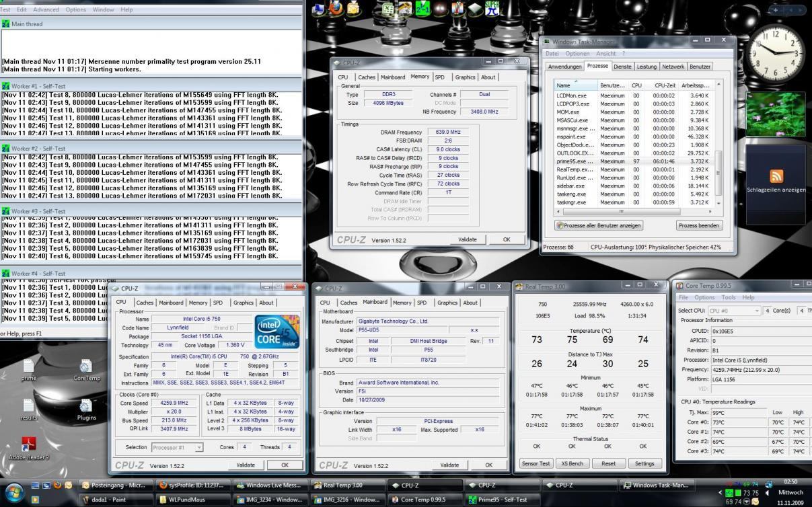
Task: Launch Super Pi from the top dock
Action: point(493,8)
